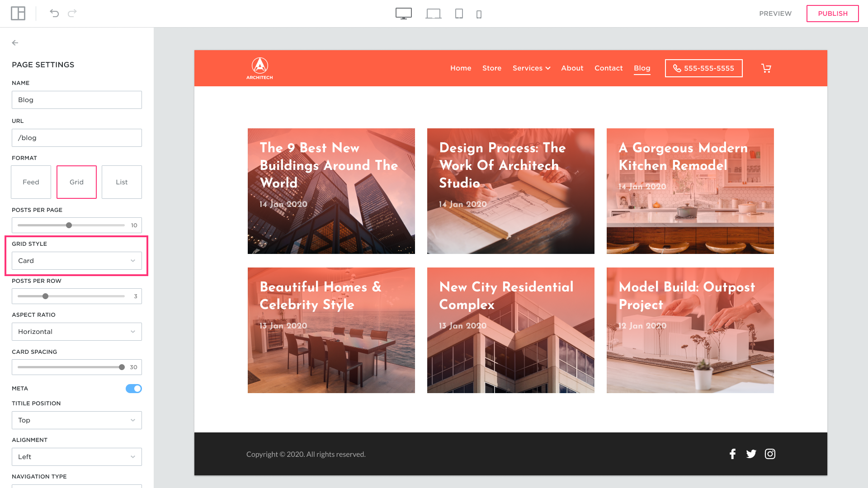This screenshot has height=488, width=868.
Task: Toggle the Meta switch off
Action: 133,389
